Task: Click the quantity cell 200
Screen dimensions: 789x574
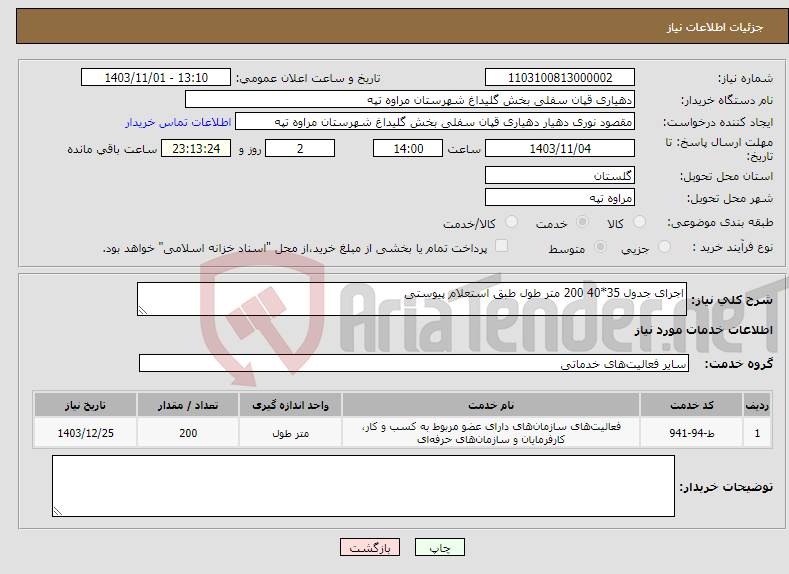Action: tap(188, 433)
